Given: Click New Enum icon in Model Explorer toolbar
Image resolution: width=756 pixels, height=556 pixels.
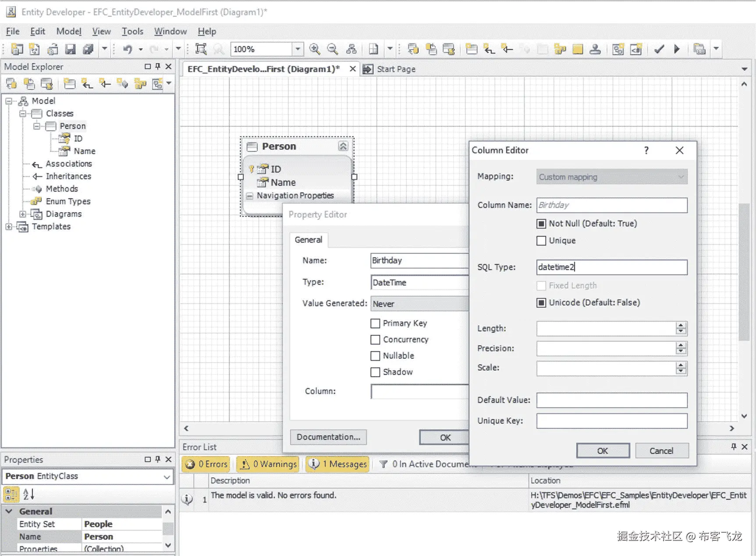Looking at the screenshot, I should coord(140,84).
